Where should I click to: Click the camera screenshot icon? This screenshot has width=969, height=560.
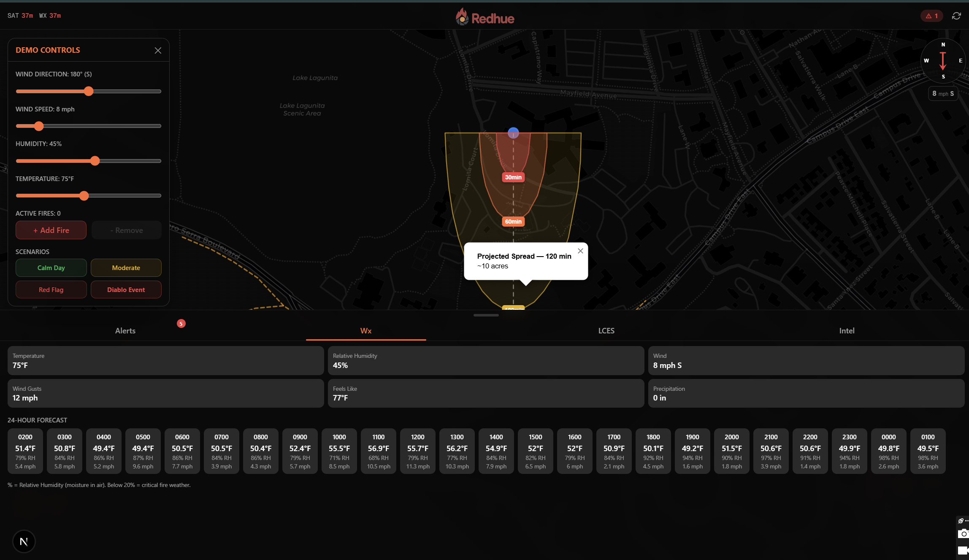(x=963, y=534)
